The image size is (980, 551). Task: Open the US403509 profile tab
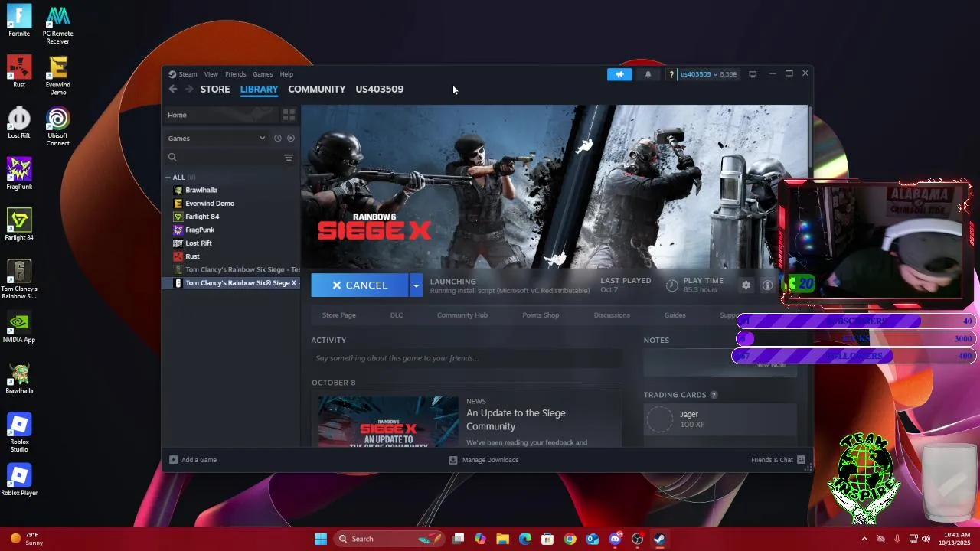point(380,90)
